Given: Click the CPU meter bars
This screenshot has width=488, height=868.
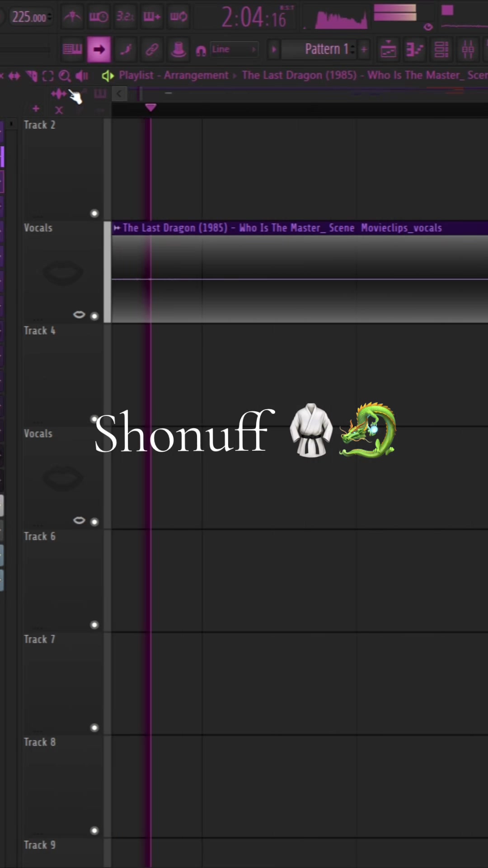Looking at the screenshot, I should pos(395,13).
